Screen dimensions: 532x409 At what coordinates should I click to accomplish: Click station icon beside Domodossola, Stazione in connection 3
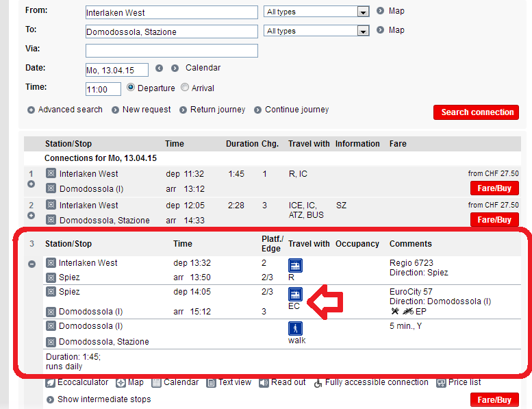click(51, 342)
